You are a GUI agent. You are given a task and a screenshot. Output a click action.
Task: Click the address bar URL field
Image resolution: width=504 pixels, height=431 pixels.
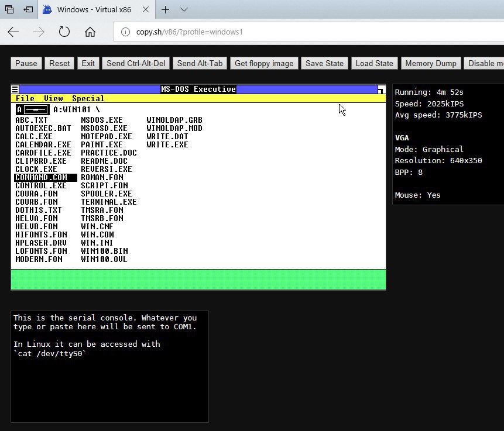click(x=308, y=32)
